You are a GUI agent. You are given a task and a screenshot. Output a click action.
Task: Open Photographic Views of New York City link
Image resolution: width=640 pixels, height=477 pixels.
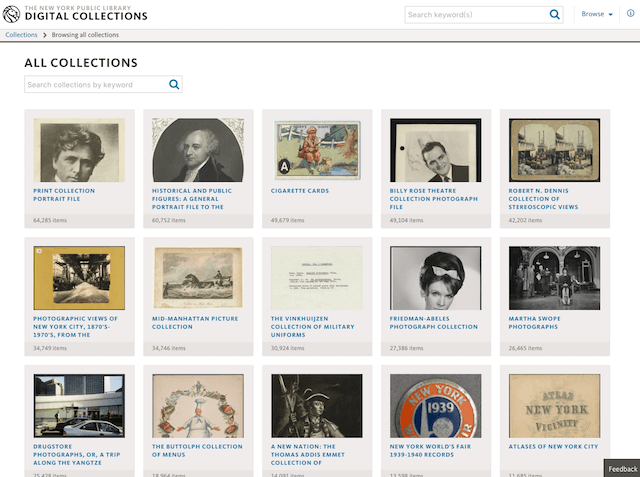(x=76, y=327)
